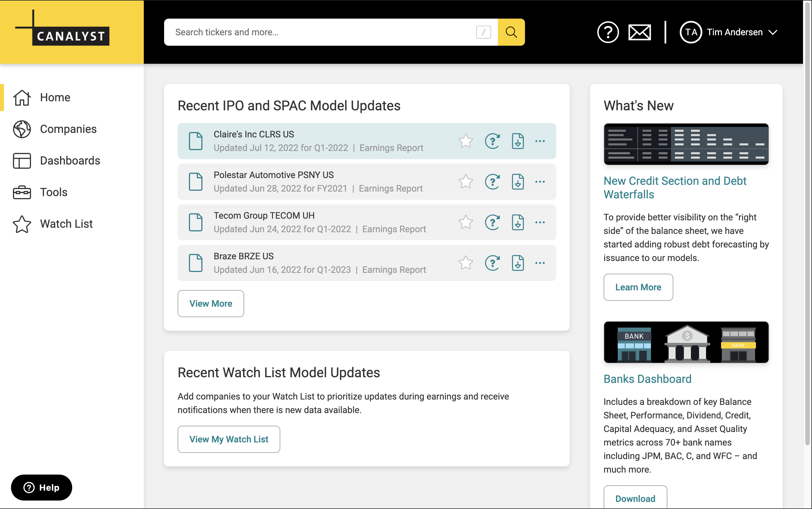Screen dimensions: 812x509
Task: Toggle the favorite star on Braze BRZE US
Action: click(465, 263)
